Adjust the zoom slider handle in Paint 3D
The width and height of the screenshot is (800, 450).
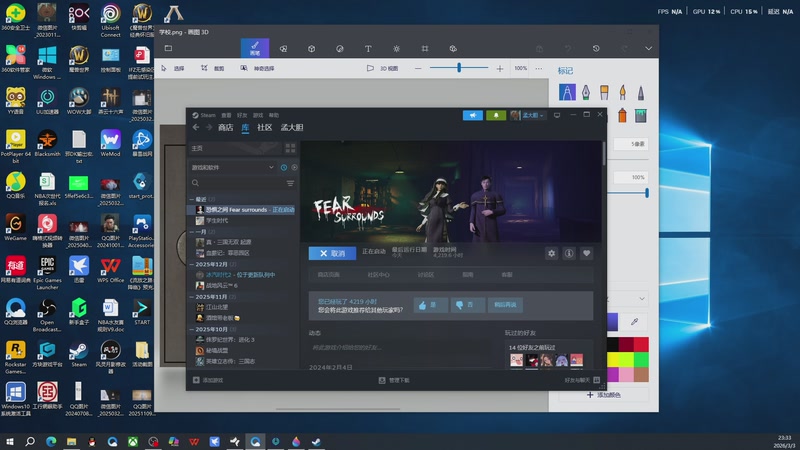(x=459, y=68)
